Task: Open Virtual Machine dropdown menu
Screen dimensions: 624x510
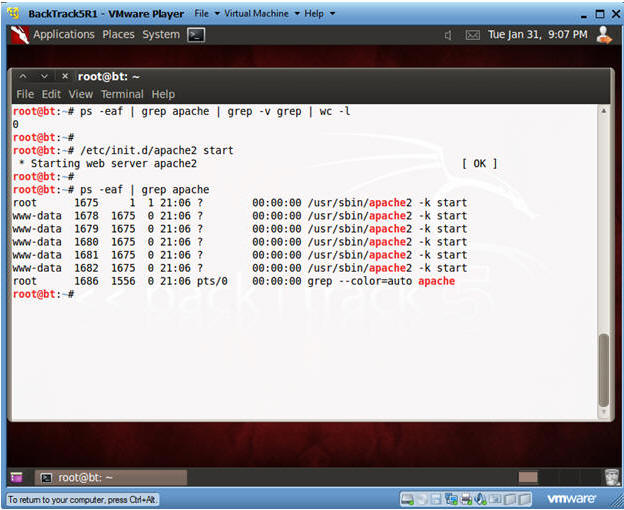Action: tap(262, 14)
